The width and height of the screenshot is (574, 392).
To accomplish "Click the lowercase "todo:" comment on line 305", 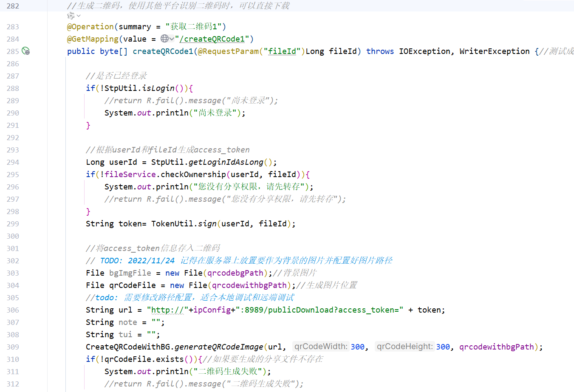I will pos(107,297).
